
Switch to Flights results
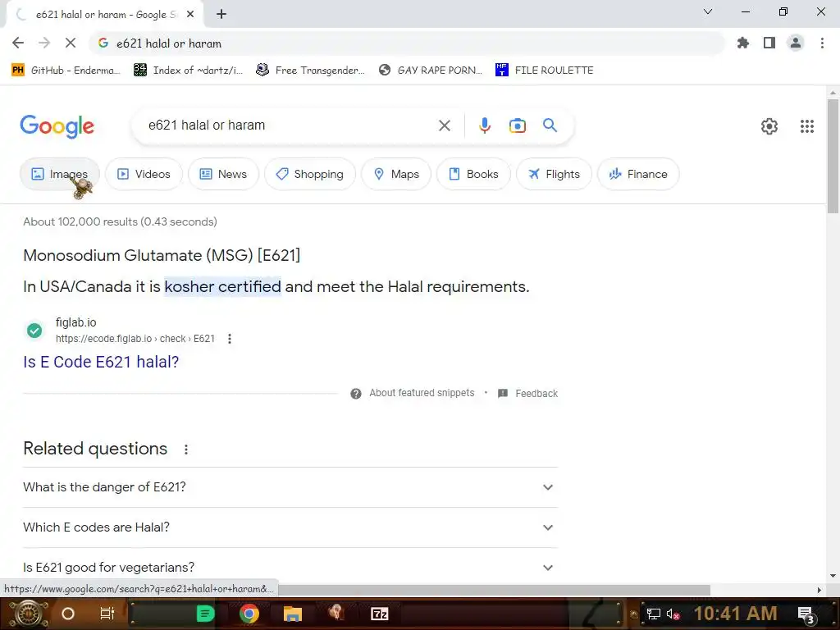coord(554,174)
